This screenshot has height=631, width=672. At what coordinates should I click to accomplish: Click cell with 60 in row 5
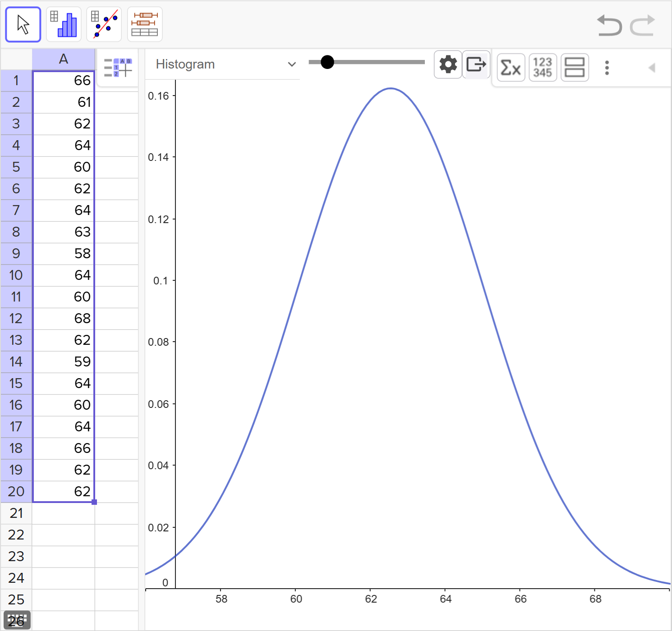64,167
